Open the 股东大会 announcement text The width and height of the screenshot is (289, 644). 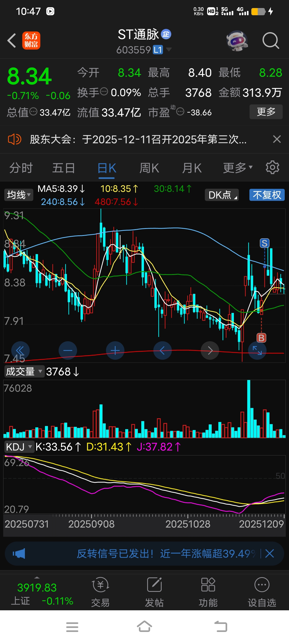pyautogui.click(x=138, y=139)
